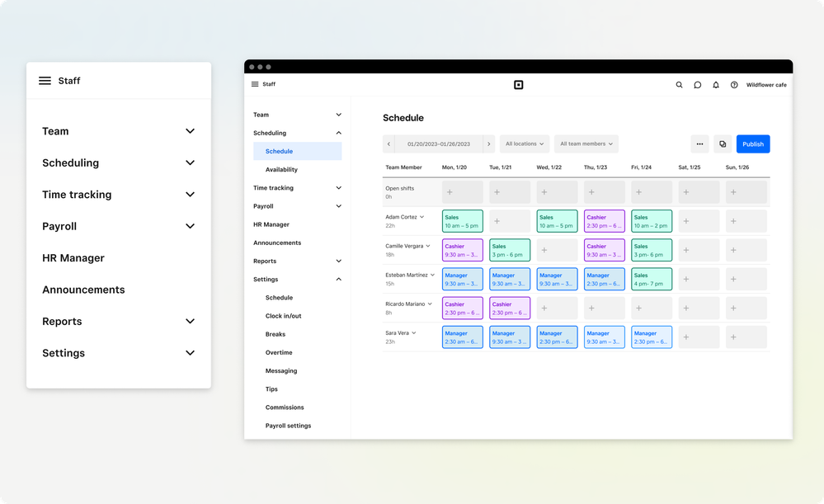Open Payroll settings link in sidebar

[288, 426]
